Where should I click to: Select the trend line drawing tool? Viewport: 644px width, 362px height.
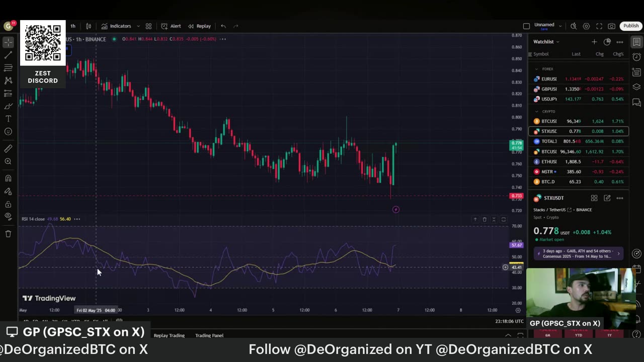point(8,55)
